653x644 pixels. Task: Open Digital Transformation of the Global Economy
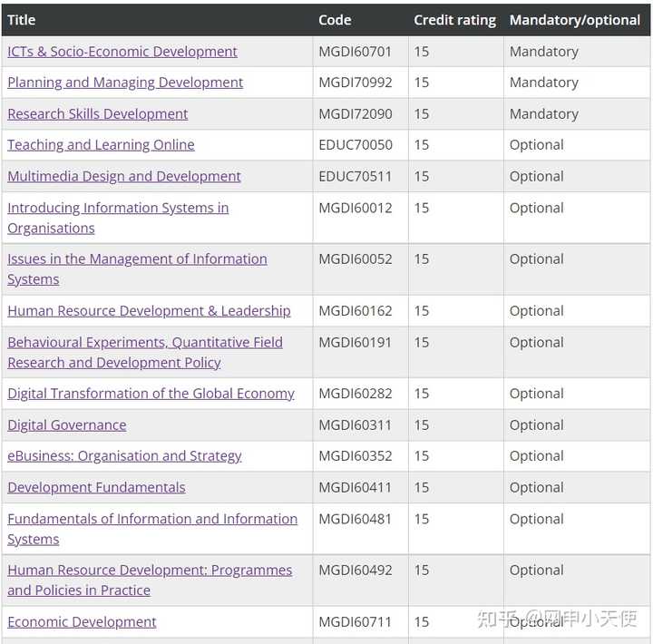(x=151, y=394)
